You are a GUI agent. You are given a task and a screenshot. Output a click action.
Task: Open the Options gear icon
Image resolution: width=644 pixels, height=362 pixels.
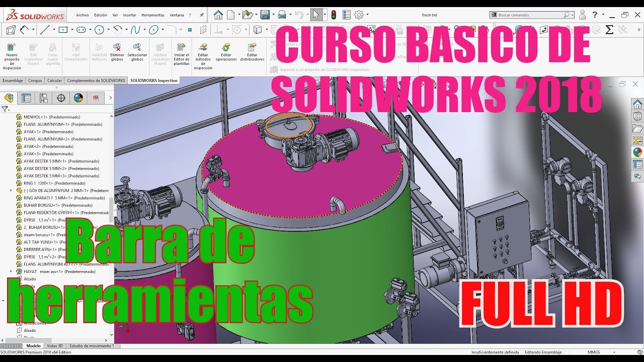click(x=359, y=15)
